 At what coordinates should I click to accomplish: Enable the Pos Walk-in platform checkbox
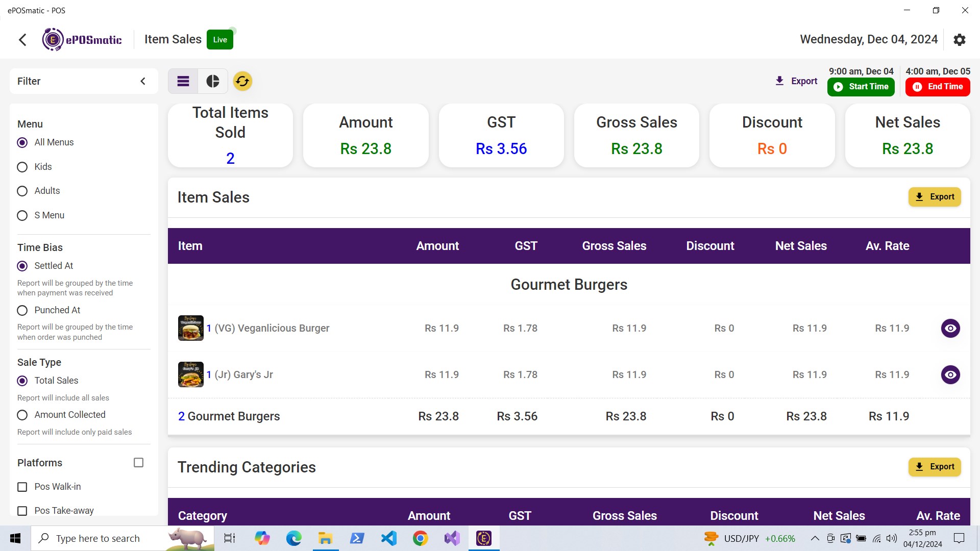[22, 487]
